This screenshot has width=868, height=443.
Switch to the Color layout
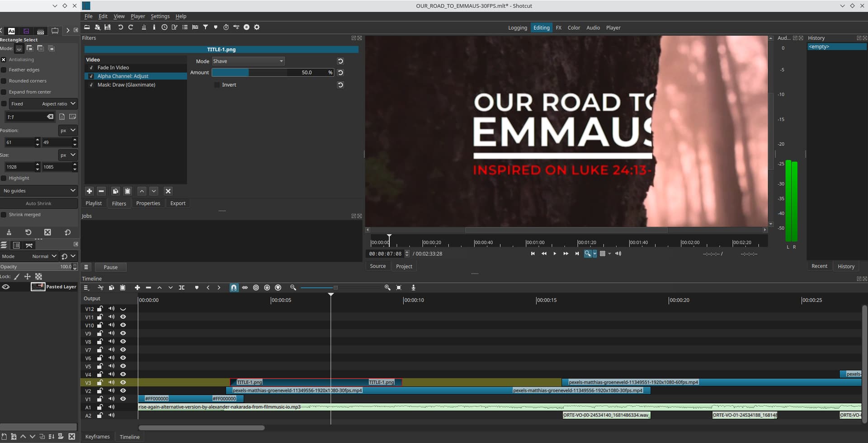(x=574, y=28)
